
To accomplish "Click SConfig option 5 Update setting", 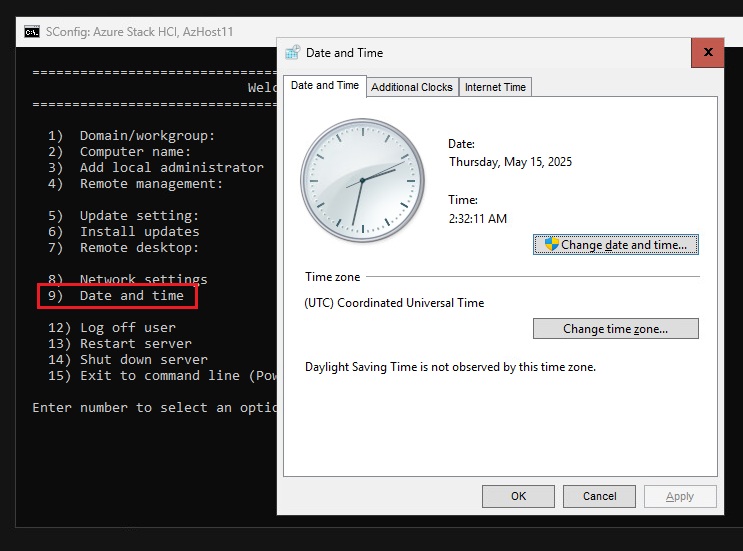I will 123,216.
